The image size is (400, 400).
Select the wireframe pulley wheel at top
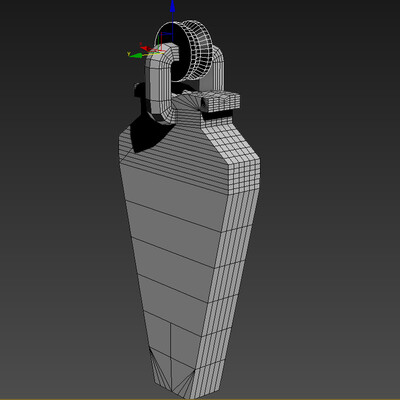coord(183,51)
